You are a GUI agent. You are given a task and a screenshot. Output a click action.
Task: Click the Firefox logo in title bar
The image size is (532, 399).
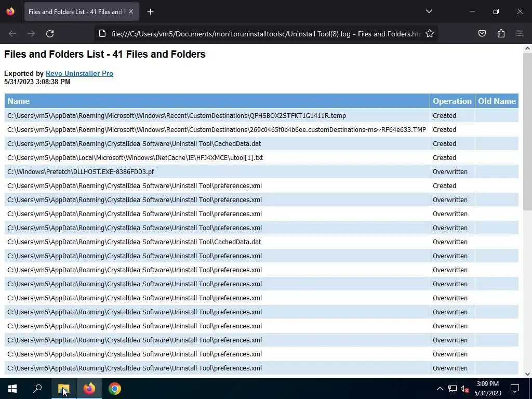click(10, 11)
